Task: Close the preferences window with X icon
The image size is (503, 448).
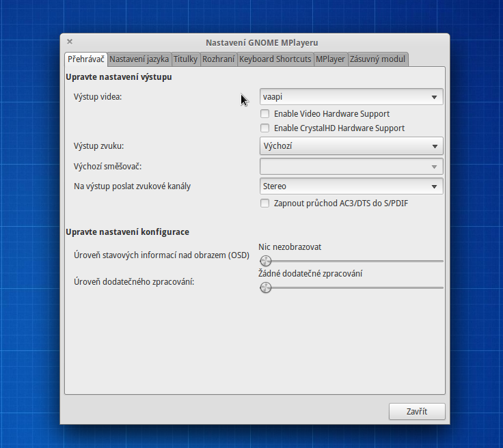Action: coord(70,42)
